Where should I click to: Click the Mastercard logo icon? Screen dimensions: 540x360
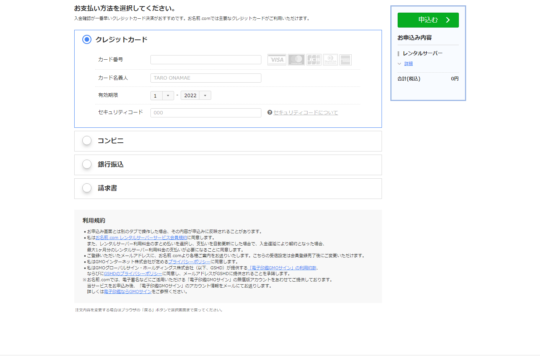click(296, 60)
